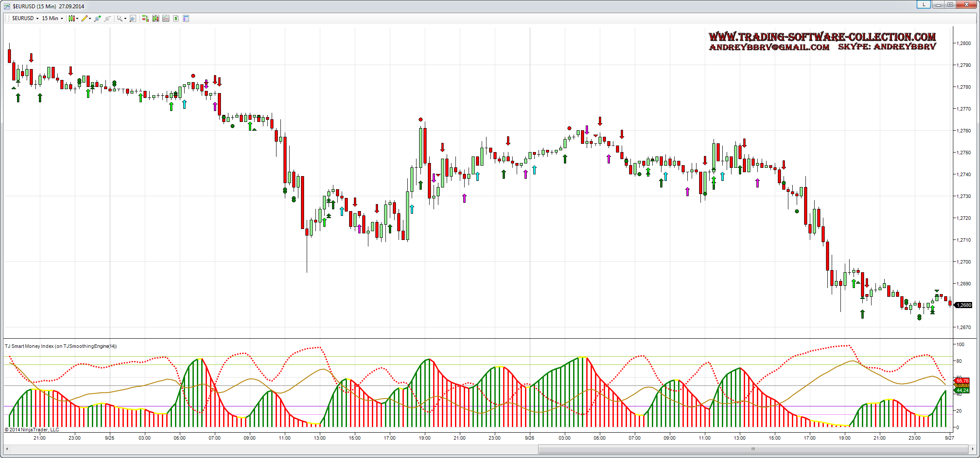Click the right scrollbar arrow
Screen dimensions: 980x458
click(x=973, y=449)
